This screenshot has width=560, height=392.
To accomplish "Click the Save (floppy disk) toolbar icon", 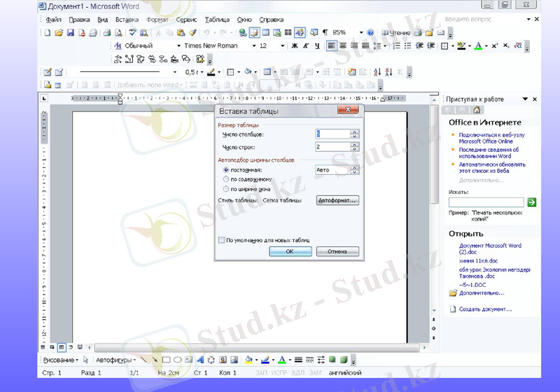I will 70,33.
